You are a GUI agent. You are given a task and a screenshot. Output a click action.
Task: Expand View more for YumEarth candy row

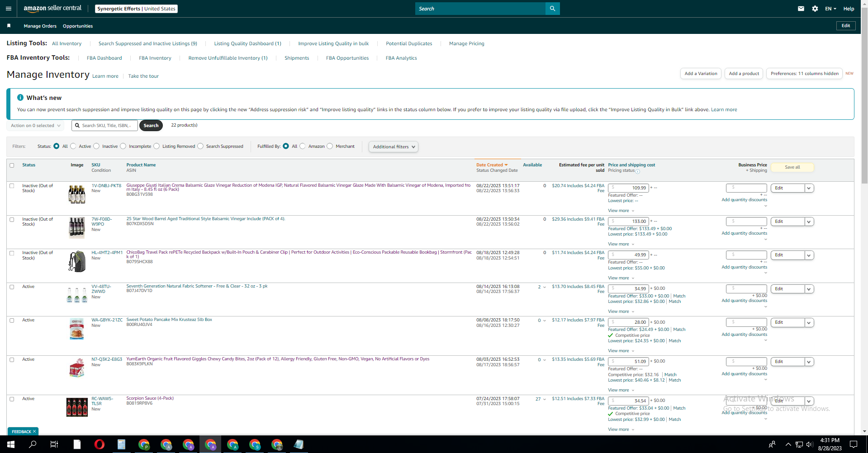pos(621,390)
